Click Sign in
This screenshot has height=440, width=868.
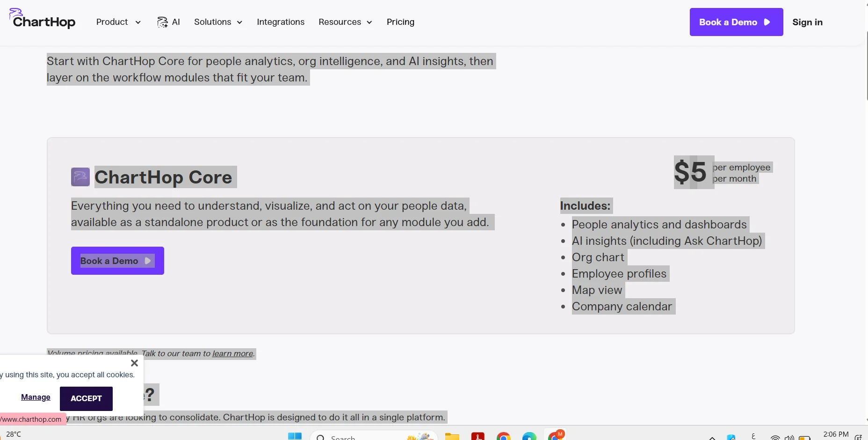click(x=807, y=22)
